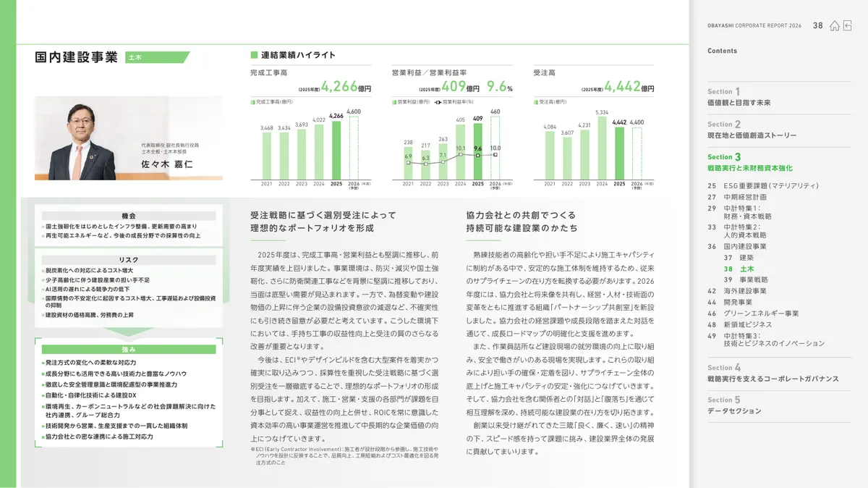
Task: Jump to page 42 海外建設事業
Action: 737,290
